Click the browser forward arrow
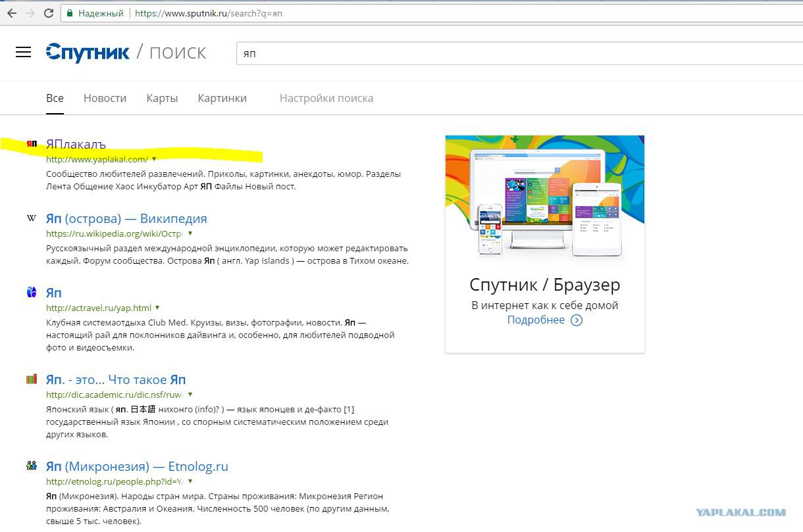Image resolution: width=803 pixels, height=532 pixels. pyautogui.click(x=30, y=13)
